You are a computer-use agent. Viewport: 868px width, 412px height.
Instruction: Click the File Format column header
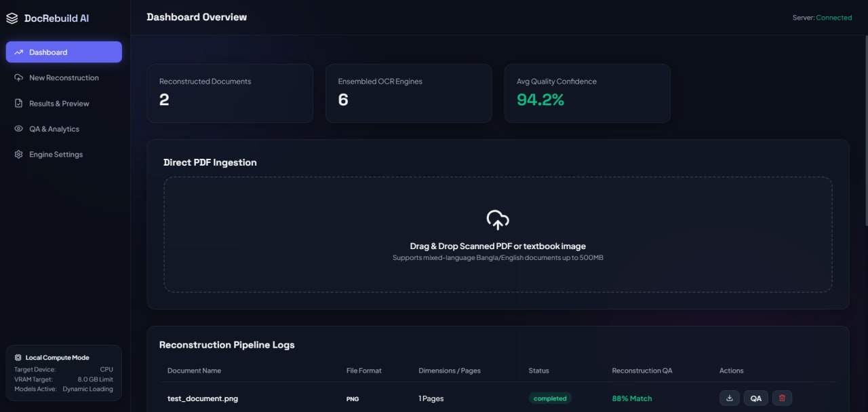point(364,371)
